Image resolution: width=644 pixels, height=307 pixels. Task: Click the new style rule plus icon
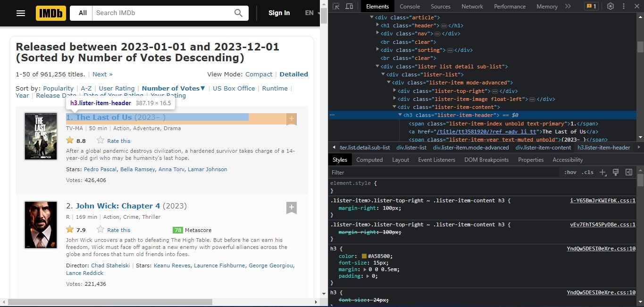tap(602, 173)
